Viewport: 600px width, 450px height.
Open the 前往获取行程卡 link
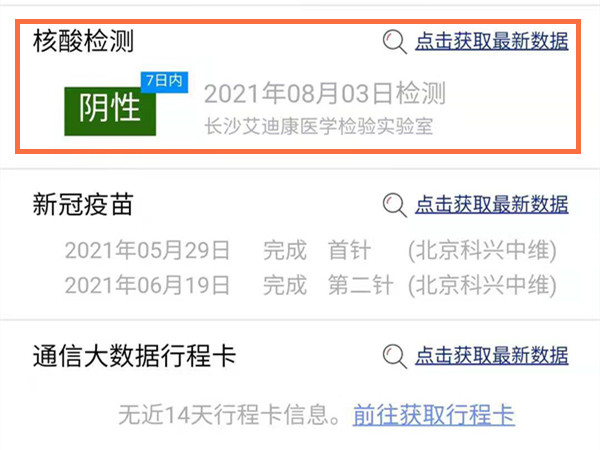(x=434, y=415)
